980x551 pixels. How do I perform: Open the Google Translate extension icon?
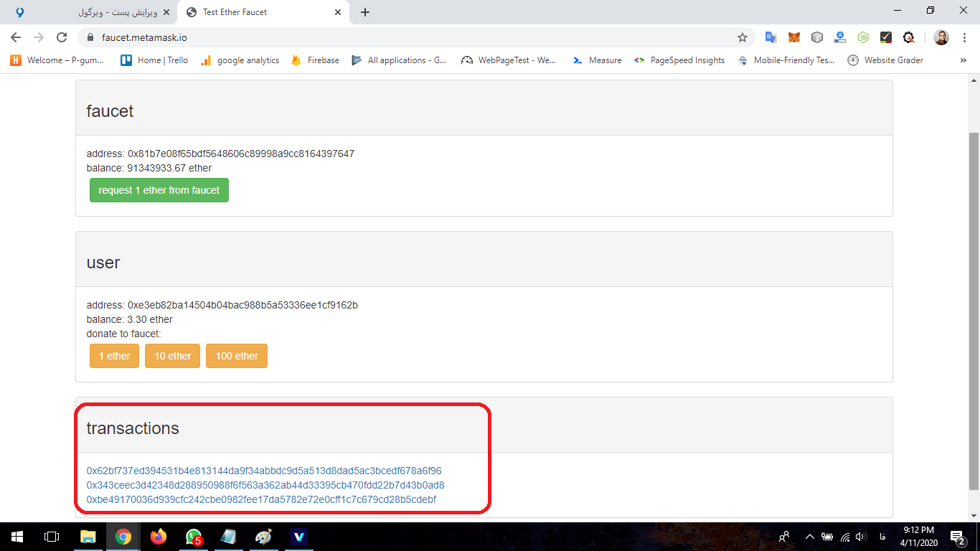(x=771, y=37)
